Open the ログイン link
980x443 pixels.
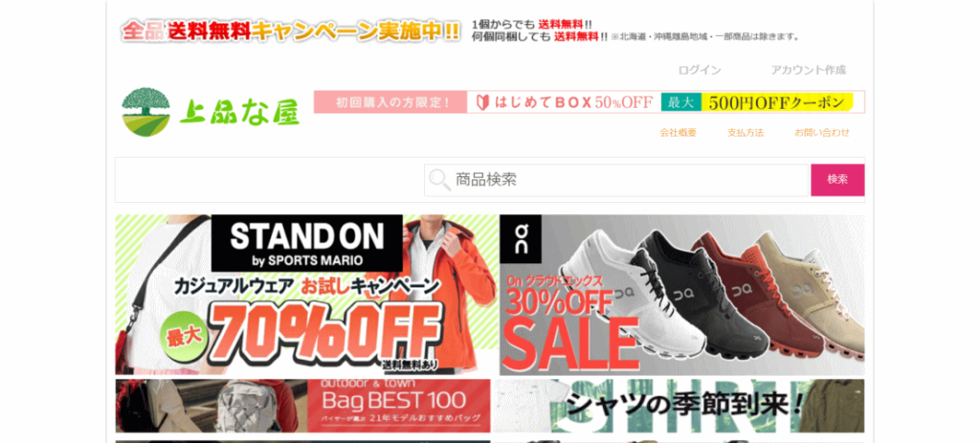coord(700,70)
